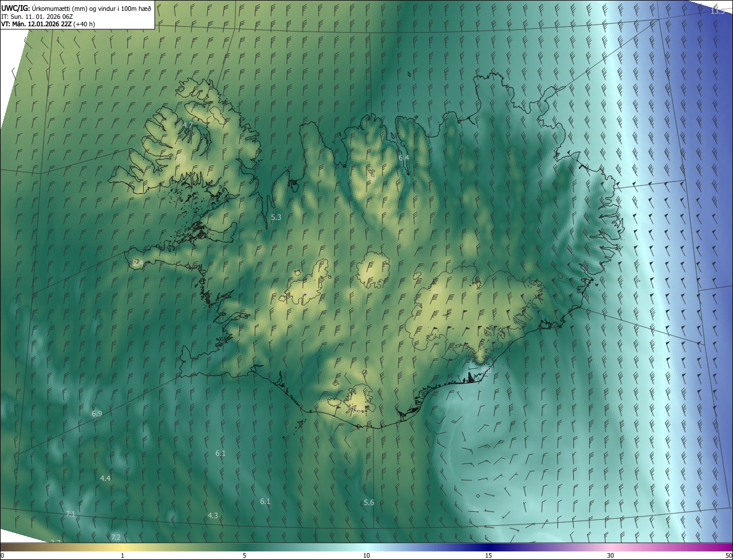Click the color scale tick label 50

click(x=729, y=555)
